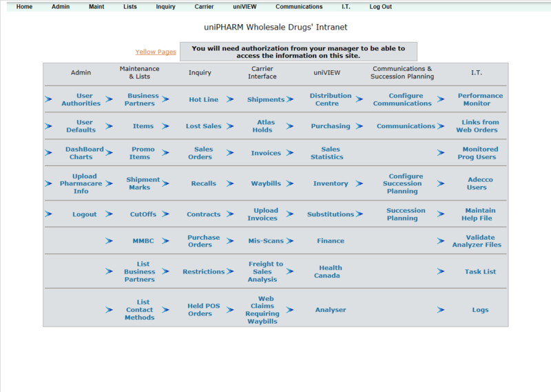
Task: Open Configure Succession Planning link
Action: (x=403, y=183)
